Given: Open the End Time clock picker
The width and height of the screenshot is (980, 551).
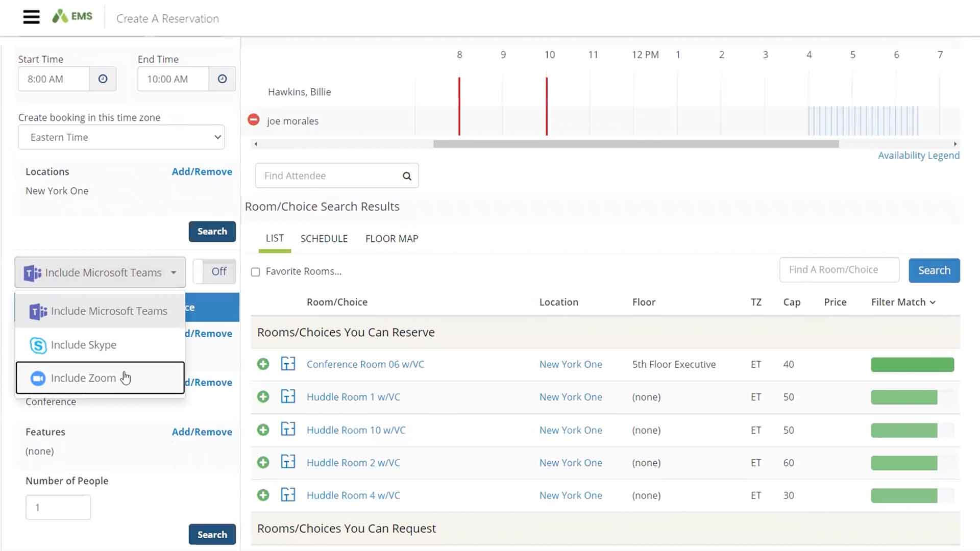Looking at the screenshot, I should pos(222,79).
